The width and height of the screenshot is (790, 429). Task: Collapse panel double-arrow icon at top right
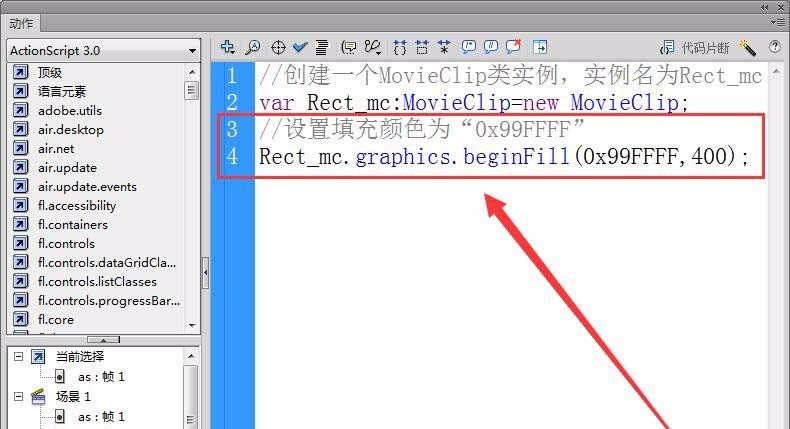[x=765, y=8]
